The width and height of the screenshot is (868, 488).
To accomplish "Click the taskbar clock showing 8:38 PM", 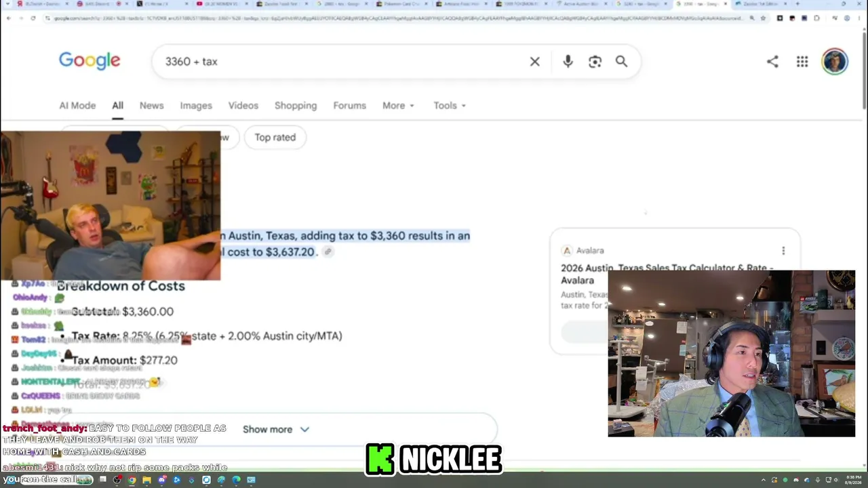I will pos(852,480).
